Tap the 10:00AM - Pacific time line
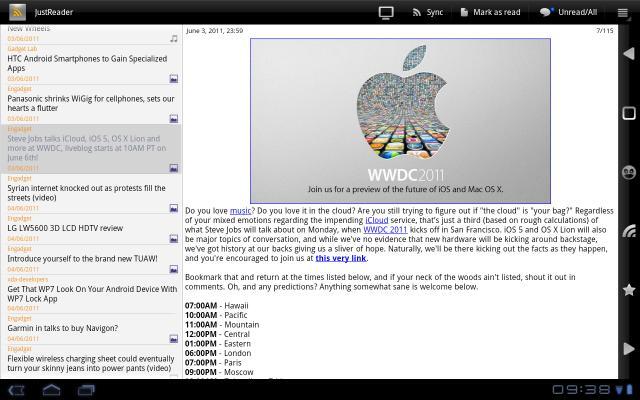Screen dimensions: 640x400 pos(216,315)
